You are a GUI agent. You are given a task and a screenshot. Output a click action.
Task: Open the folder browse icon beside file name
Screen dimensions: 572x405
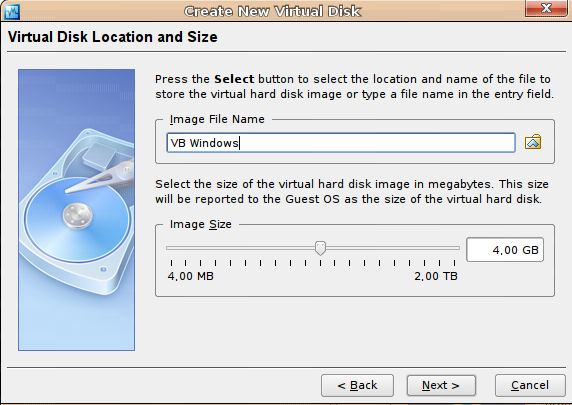pyautogui.click(x=533, y=142)
